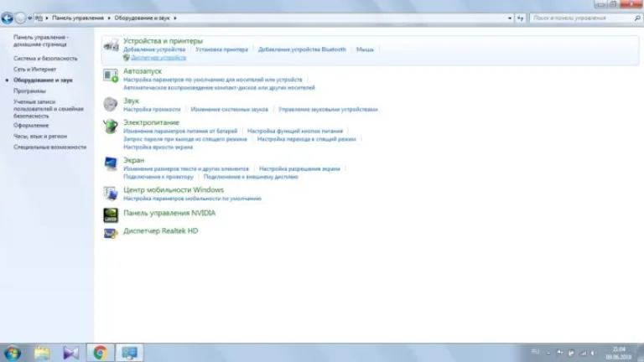644x362 pixels.
Task: Open the Автозапуск heading link
Action: click(x=143, y=71)
